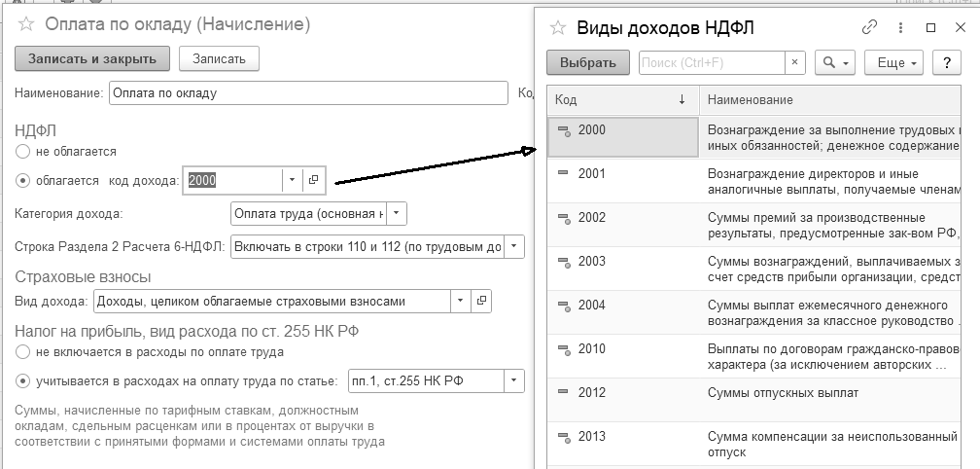The width and height of the screenshot is (980, 469).
Task: Open the Еще menu
Action: click(x=892, y=62)
